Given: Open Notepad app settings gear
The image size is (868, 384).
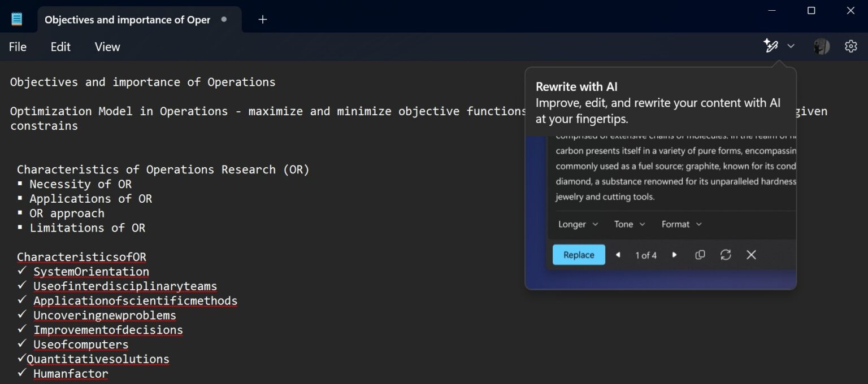Looking at the screenshot, I should pos(850,46).
